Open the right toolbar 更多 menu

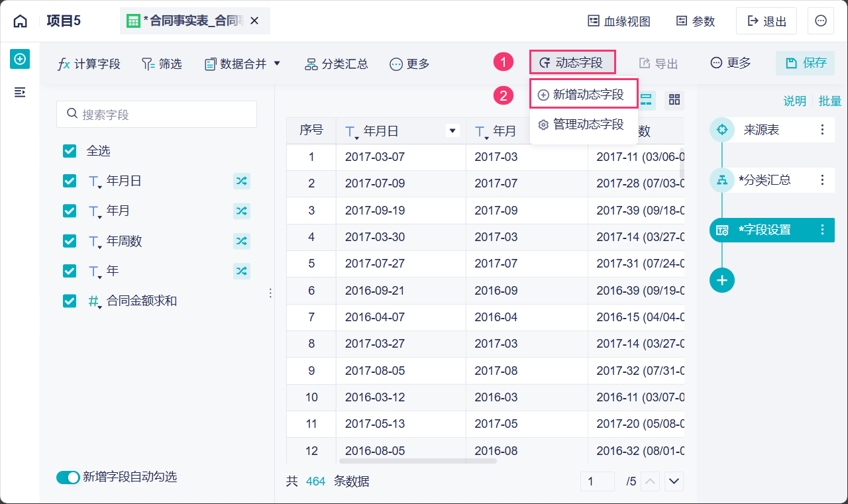pyautogui.click(x=731, y=63)
